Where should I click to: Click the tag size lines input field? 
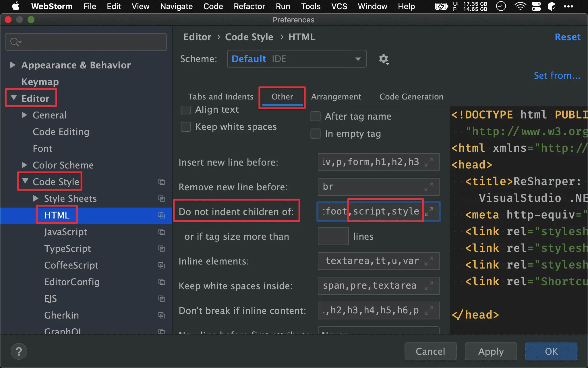point(333,236)
